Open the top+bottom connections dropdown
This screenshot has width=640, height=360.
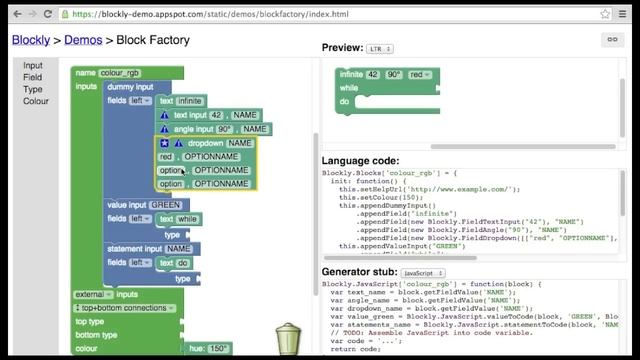pos(124,308)
